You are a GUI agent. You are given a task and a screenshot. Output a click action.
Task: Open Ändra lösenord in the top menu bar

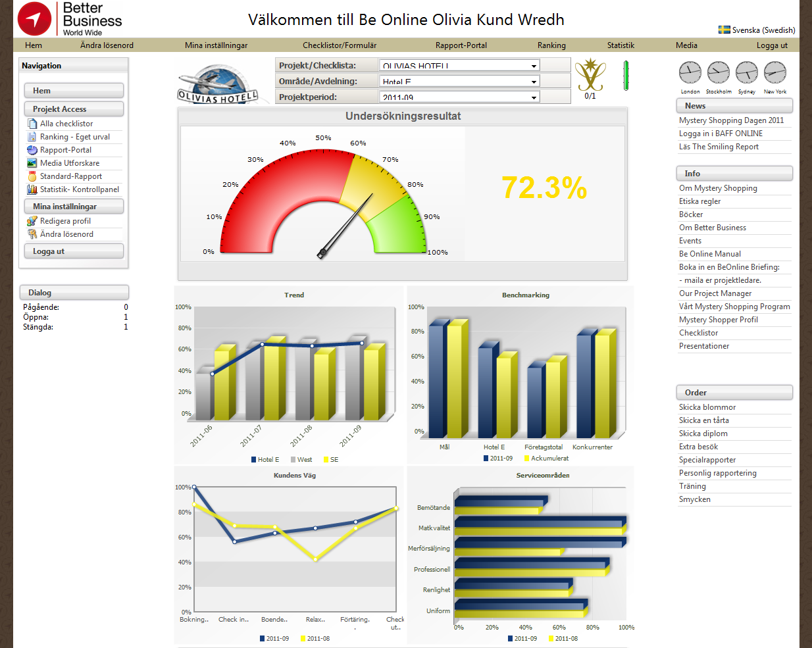[x=107, y=45]
